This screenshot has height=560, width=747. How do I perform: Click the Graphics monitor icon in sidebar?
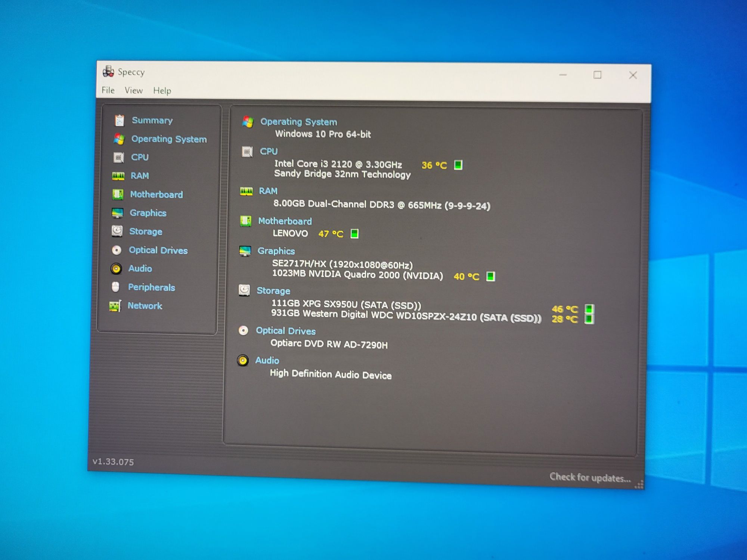pos(117,213)
